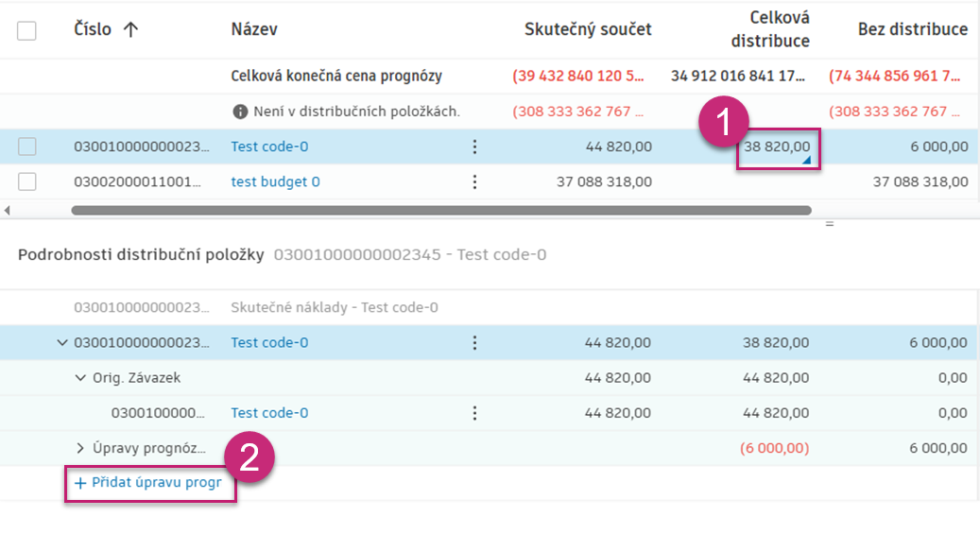
Task: Tick the select-all checkbox in the table header
Action: tap(26, 30)
